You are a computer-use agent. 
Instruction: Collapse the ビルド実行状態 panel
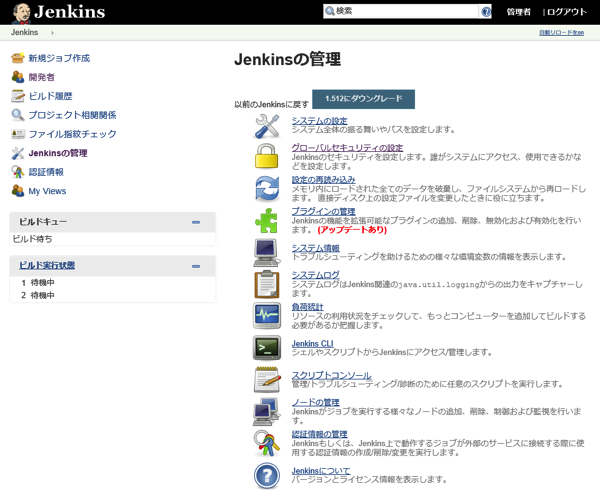coord(196,266)
